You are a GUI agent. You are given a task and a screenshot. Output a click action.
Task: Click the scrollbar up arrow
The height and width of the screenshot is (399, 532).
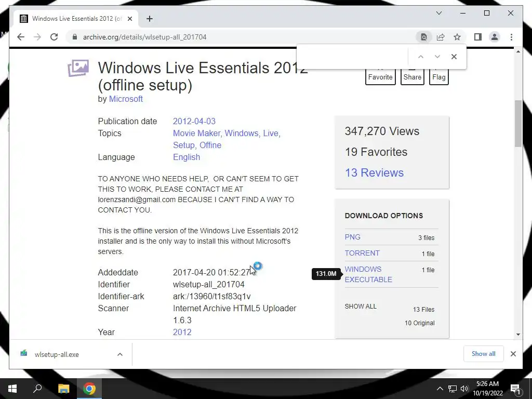[518, 51]
